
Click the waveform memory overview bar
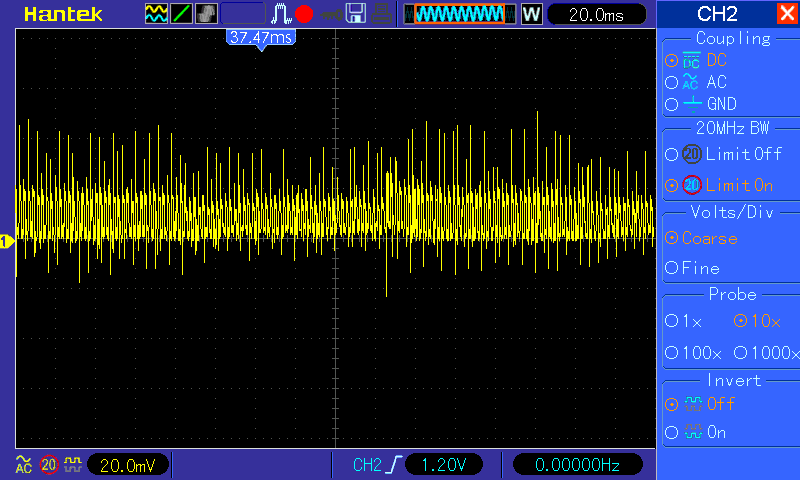click(x=460, y=14)
